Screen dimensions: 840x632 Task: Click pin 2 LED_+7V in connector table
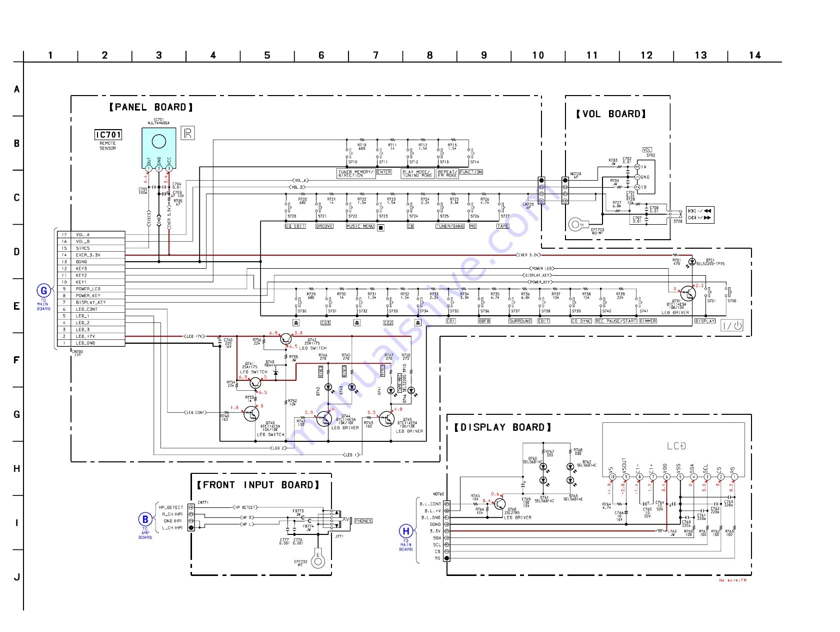click(91, 336)
